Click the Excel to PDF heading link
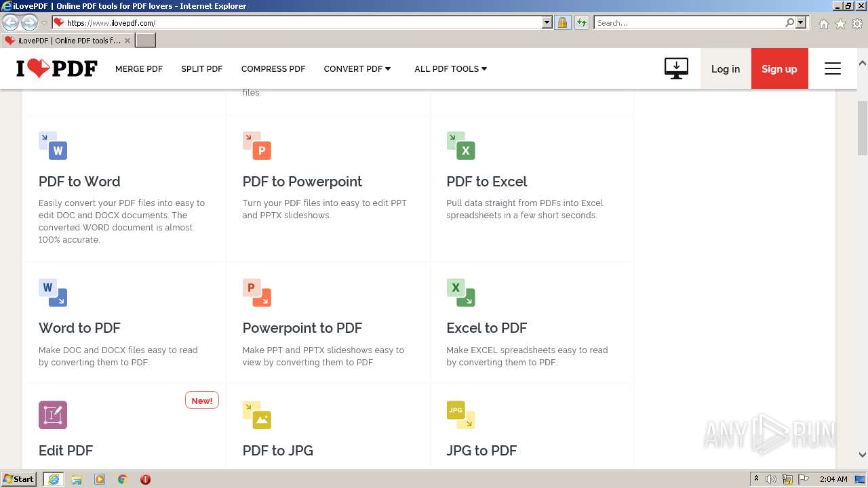This screenshot has height=488, width=868. point(487,328)
